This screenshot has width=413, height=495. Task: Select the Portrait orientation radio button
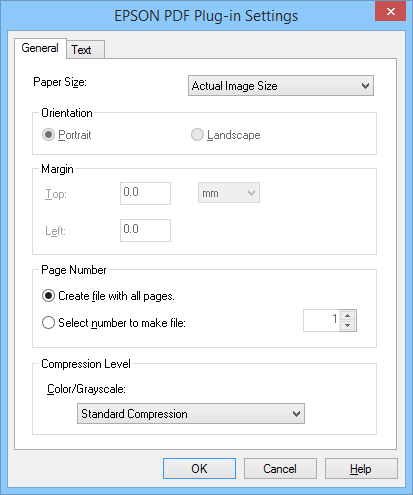coord(48,135)
